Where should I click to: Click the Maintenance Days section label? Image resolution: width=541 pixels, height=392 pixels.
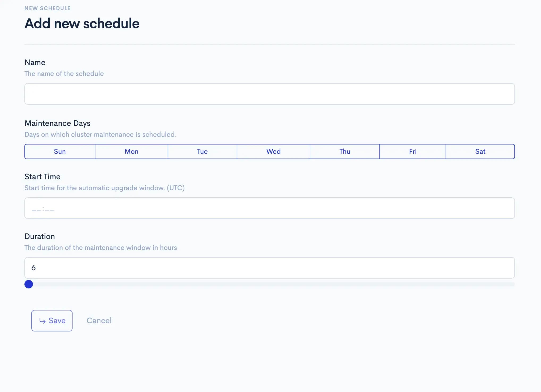pos(57,123)
